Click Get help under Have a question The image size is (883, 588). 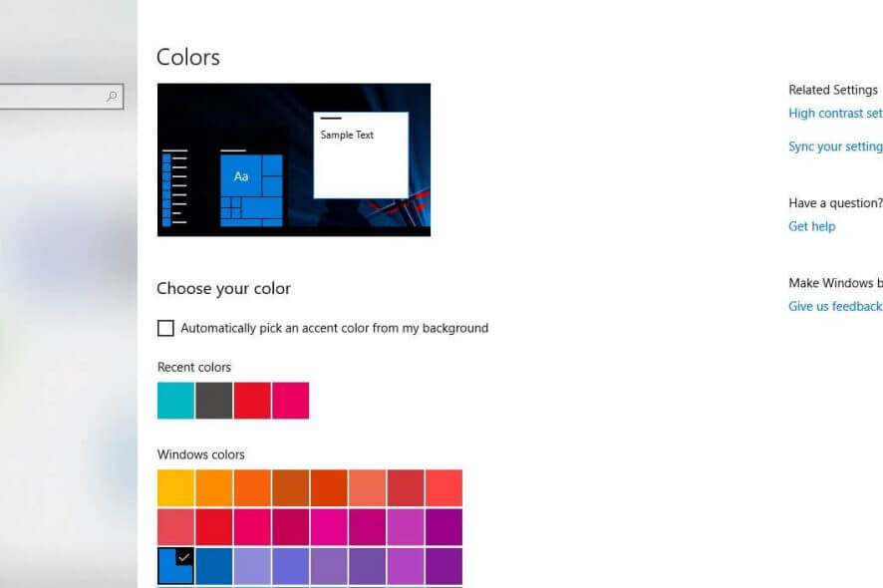(x=811, y=226)
